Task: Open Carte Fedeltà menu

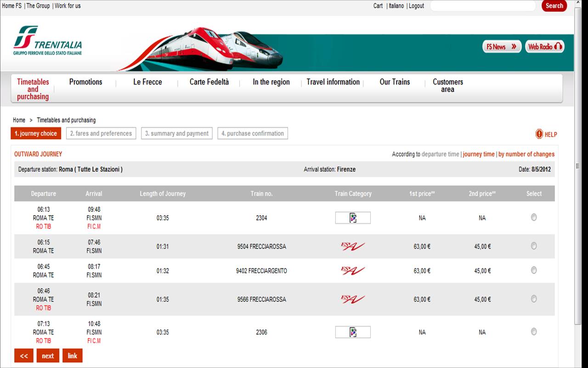Action: [209, 82]
